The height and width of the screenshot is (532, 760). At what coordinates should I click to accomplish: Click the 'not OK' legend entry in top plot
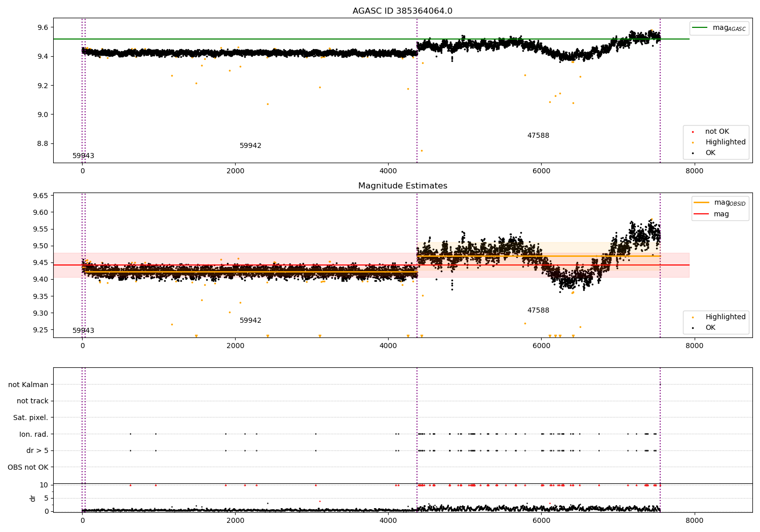click(x=716, y=132)
